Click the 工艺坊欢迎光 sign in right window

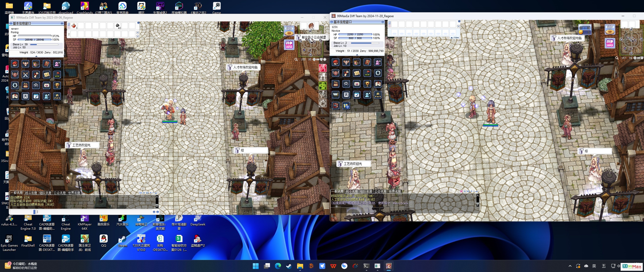coord(353,164)
